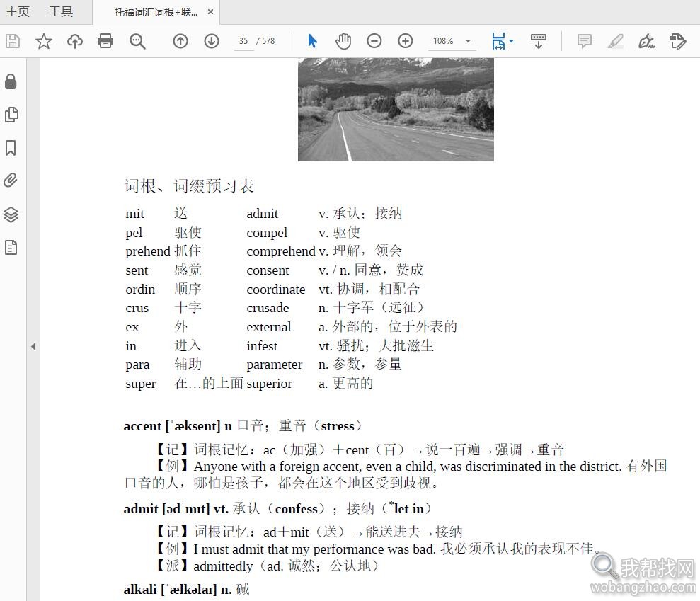This screenshot has width=700, height=601.
Task: Click the word 'comprehend' in the table
Action: (281, 251)
